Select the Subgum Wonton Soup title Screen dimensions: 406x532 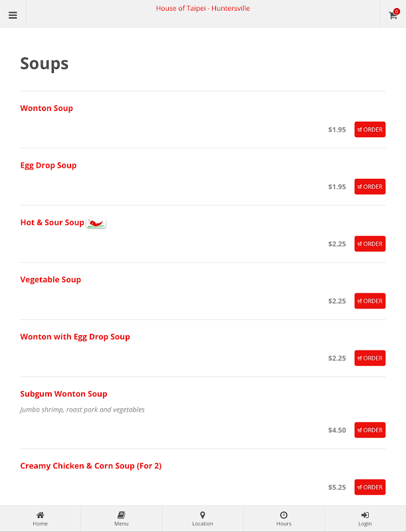tap(64, 394)
